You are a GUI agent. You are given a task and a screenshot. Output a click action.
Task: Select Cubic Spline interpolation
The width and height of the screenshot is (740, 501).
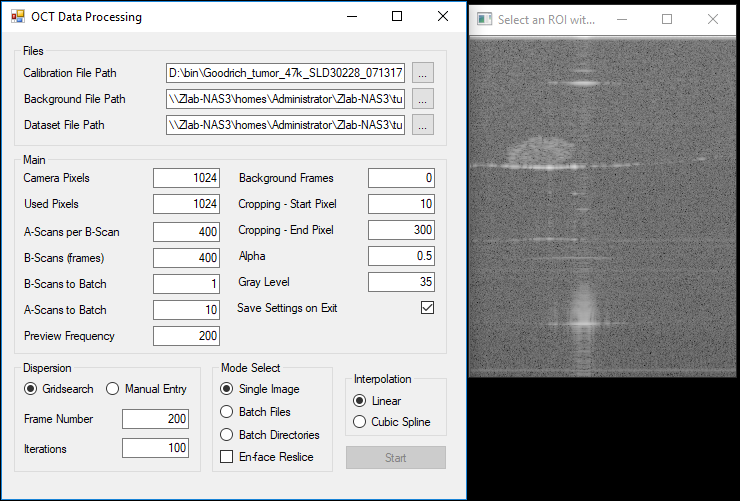pyautogui.click(x=359, y=422)
